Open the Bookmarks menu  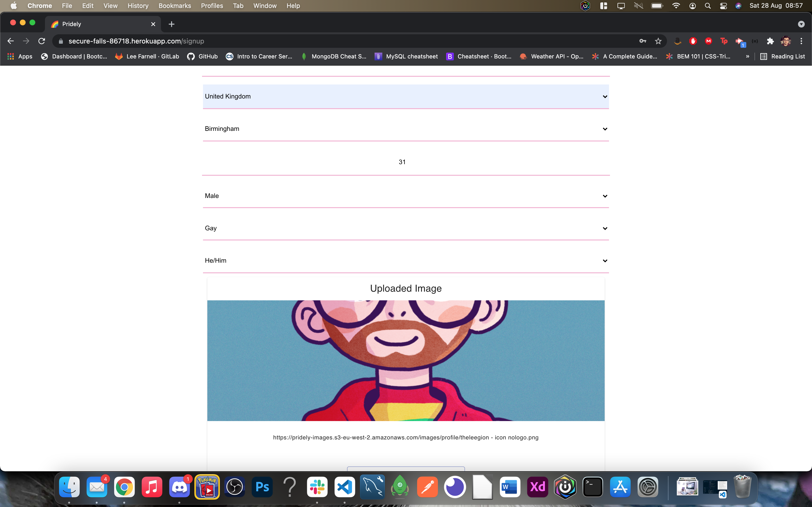pos(174,6)
